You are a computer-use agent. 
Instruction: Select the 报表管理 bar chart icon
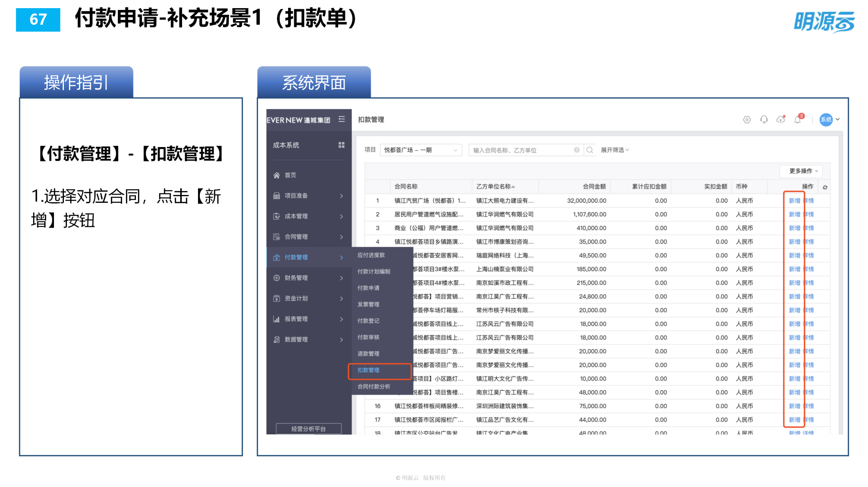277,319
